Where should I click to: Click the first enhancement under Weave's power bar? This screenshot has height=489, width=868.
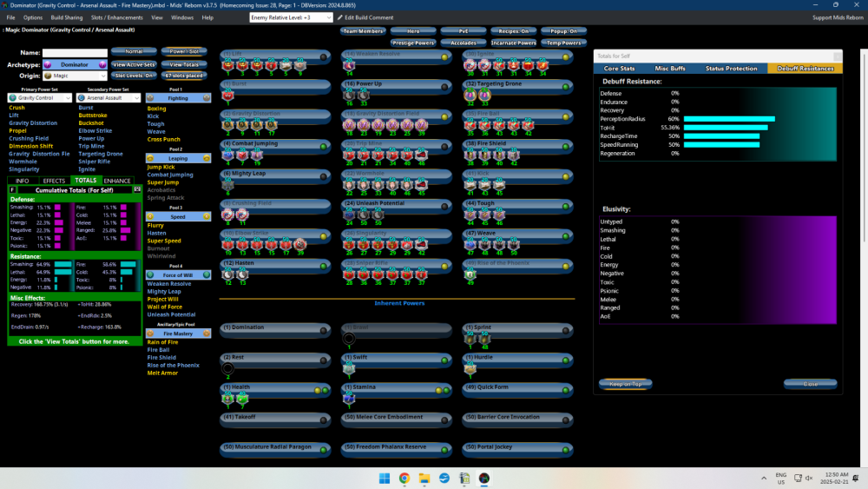pos(470,244)
